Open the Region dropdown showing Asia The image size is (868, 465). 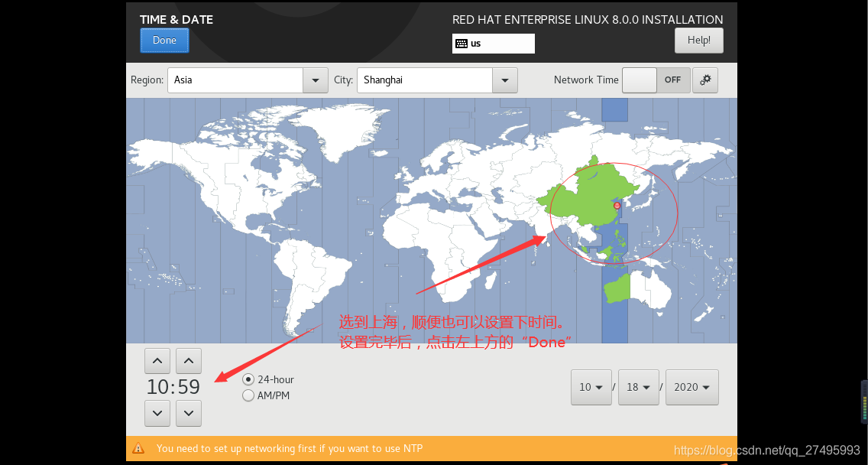click(248, 80)
